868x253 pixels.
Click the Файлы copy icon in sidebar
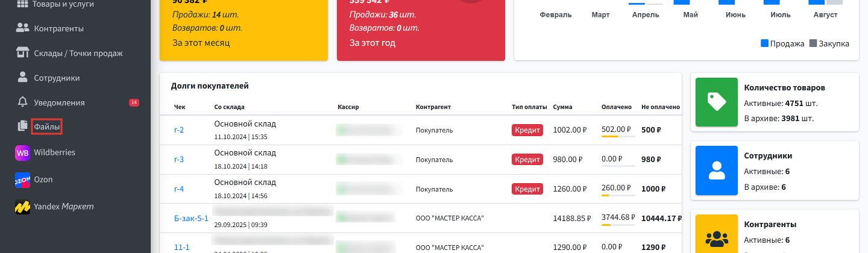coord(23,126)
